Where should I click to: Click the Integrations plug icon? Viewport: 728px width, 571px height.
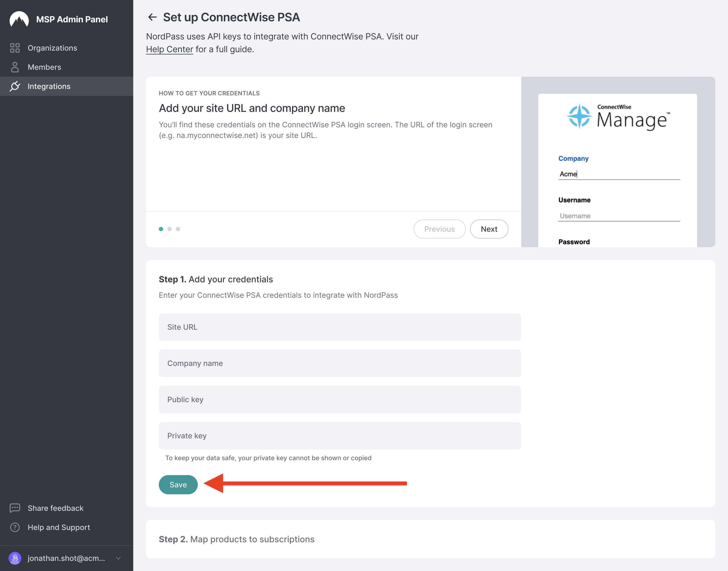[x=15, y=86]
